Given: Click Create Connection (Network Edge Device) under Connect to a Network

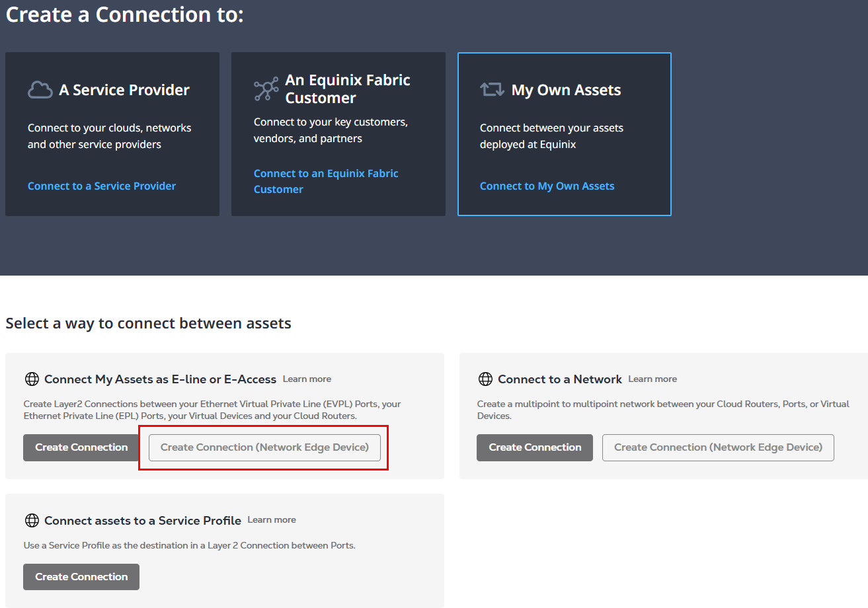Looking at the screenshot, I should pos(718,447).
